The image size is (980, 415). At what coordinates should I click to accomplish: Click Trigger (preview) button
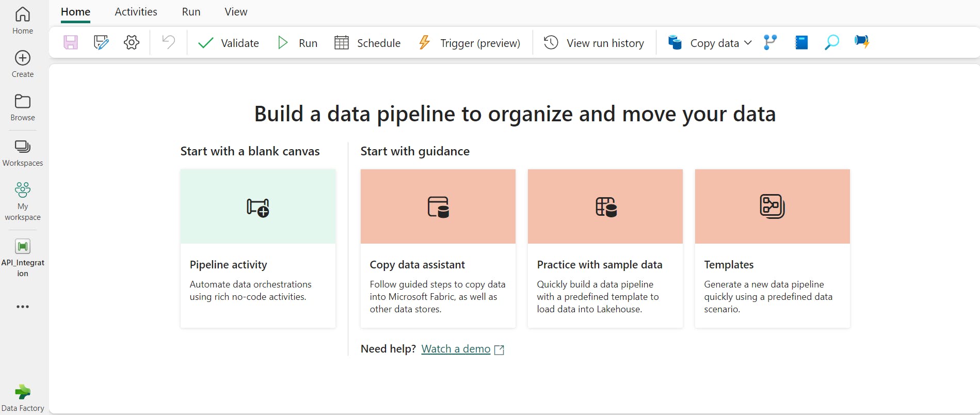click(x=469, y=43)
